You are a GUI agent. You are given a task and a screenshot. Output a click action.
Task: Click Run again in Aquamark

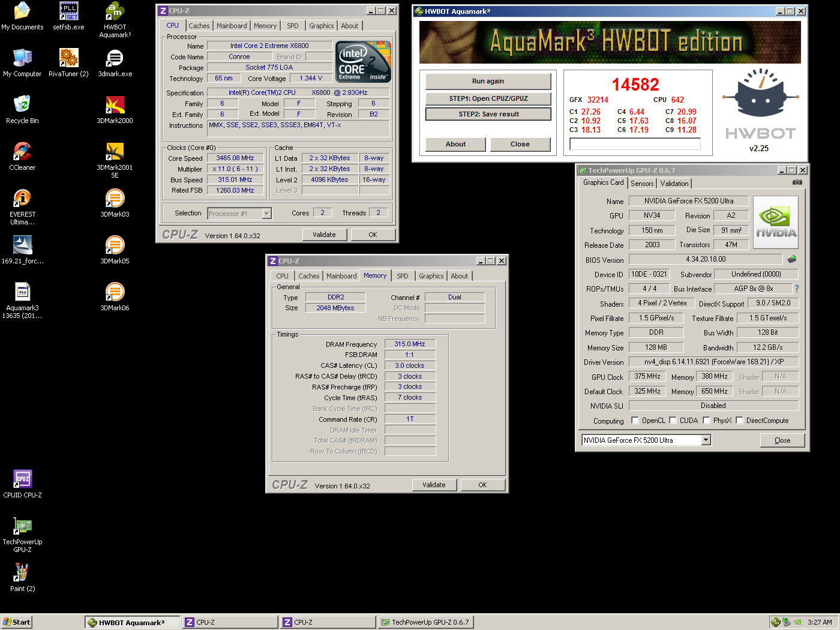pyautogui.click(x=488, y=81)
